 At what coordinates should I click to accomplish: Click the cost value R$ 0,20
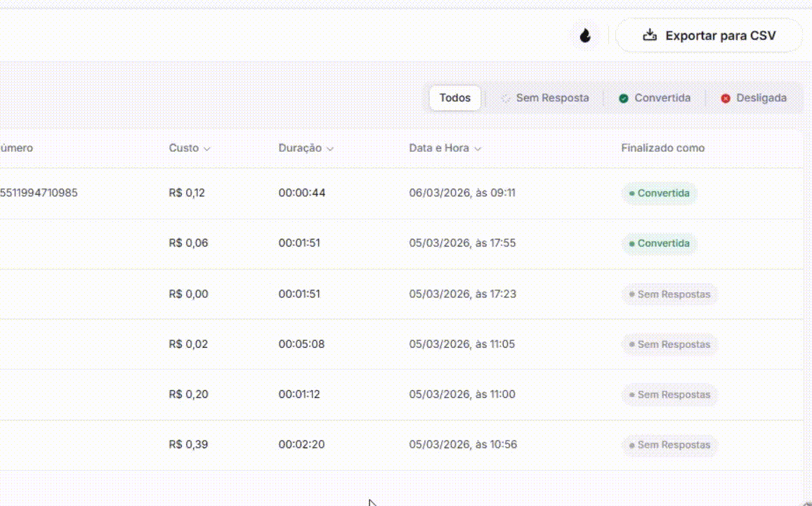click(x=188, y=394)
